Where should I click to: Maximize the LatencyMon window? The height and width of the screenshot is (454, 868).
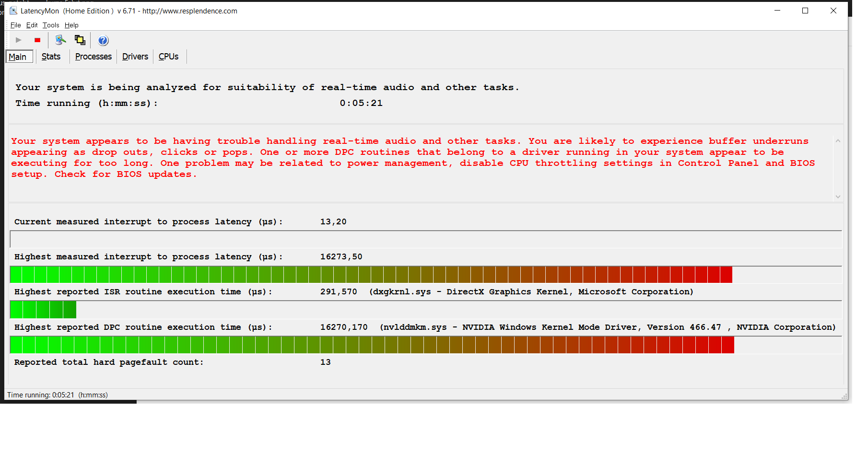point(805,11)
